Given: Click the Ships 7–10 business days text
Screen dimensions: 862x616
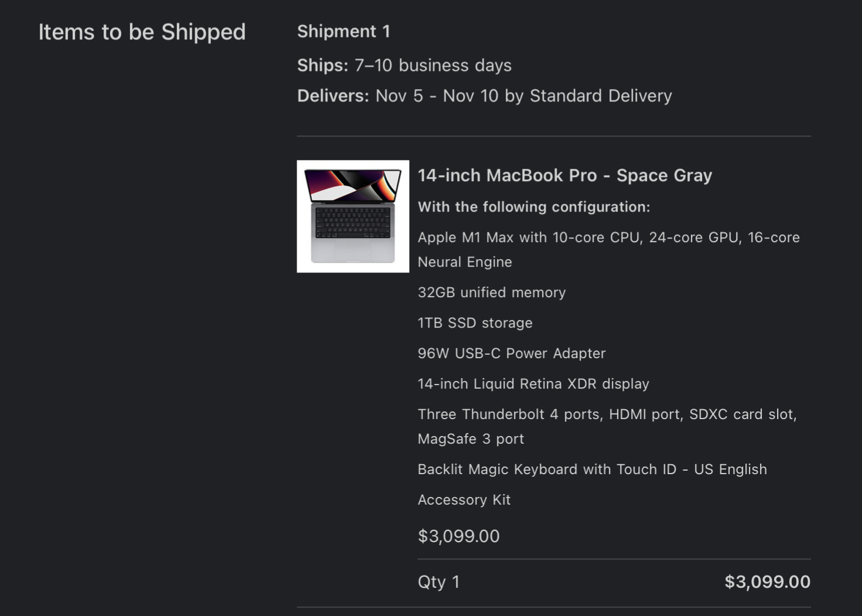Looking at the screenshot, I should click(404, 65).
